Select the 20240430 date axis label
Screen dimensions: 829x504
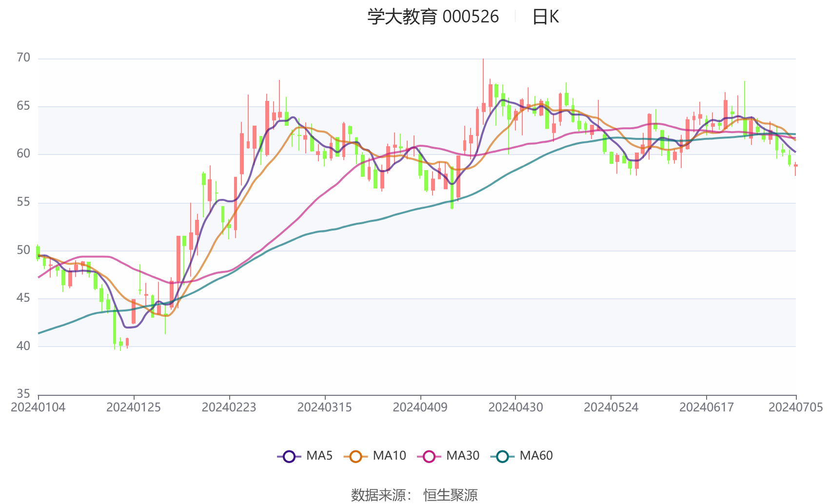[515, 407]
